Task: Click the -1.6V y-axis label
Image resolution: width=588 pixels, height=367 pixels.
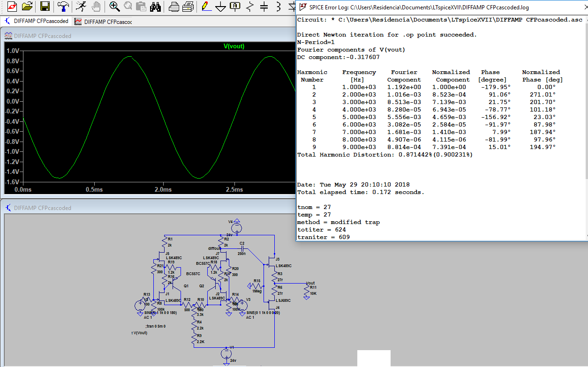Action: pos(12,182)
